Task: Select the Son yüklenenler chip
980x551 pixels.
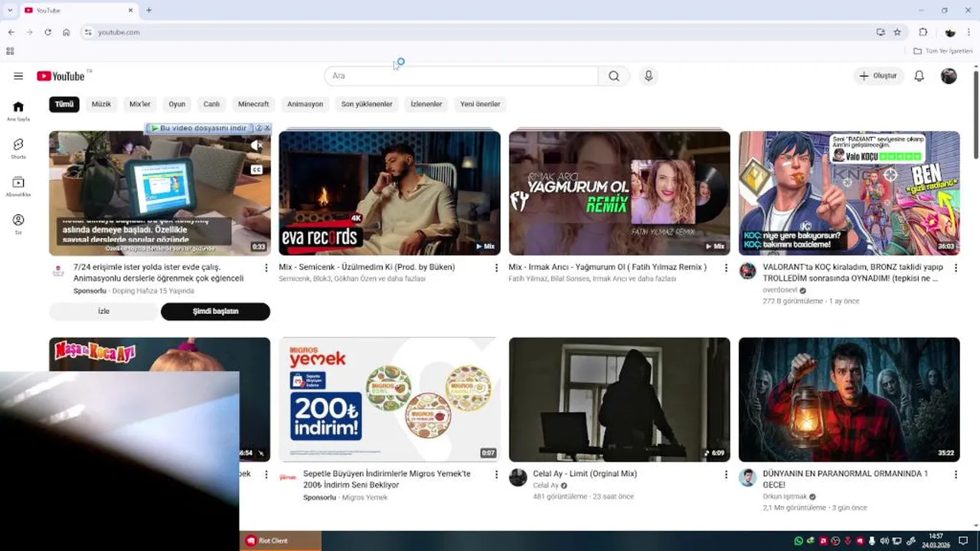Action: click(x=367, y=104)
